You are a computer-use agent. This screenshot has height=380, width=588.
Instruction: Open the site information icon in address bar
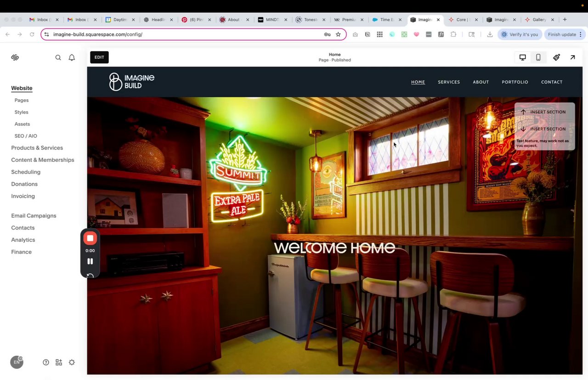46,34
